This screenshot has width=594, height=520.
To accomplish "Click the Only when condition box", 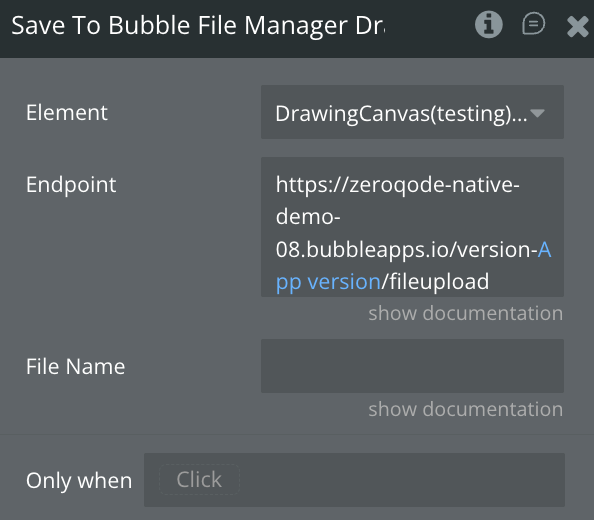I will click(x=354, y=480).
